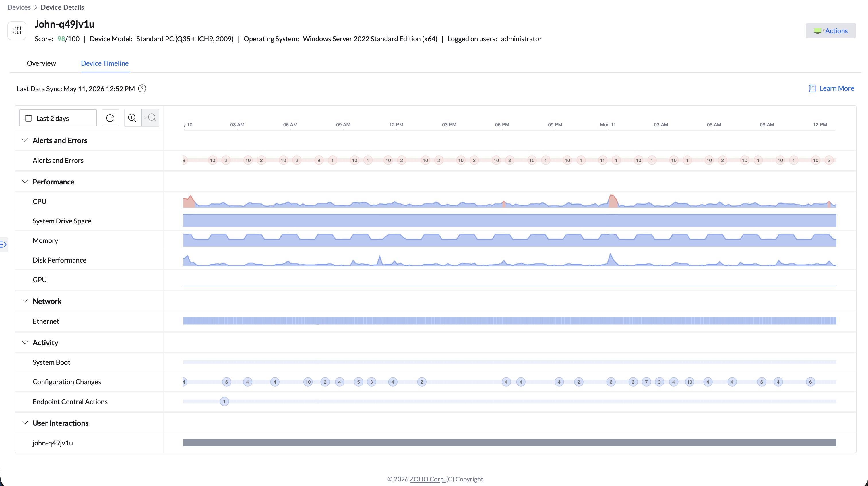Screen dimensions: 868x486
Task: Click the Alerts and Errors sub-row label
Action: [58, 161]
